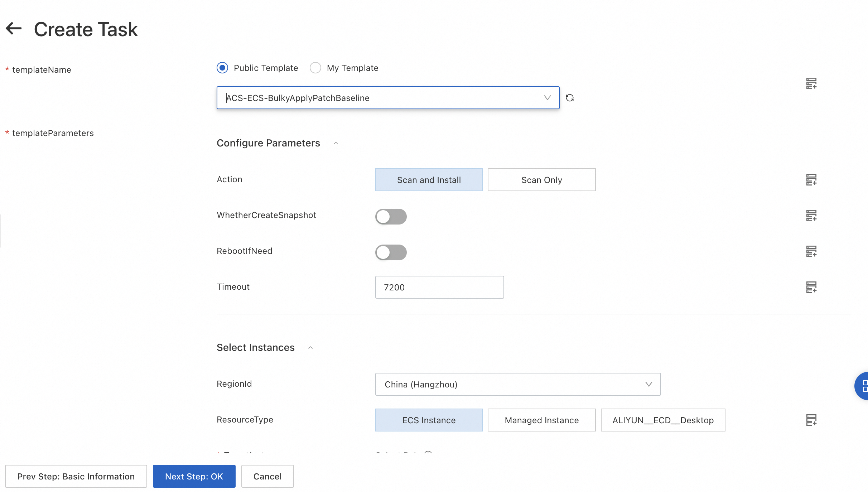This screenshot has height=492, width=868.
Task: Open the blue floating widget at right edge
Action: pyautogui.click(x=862, y=386)
